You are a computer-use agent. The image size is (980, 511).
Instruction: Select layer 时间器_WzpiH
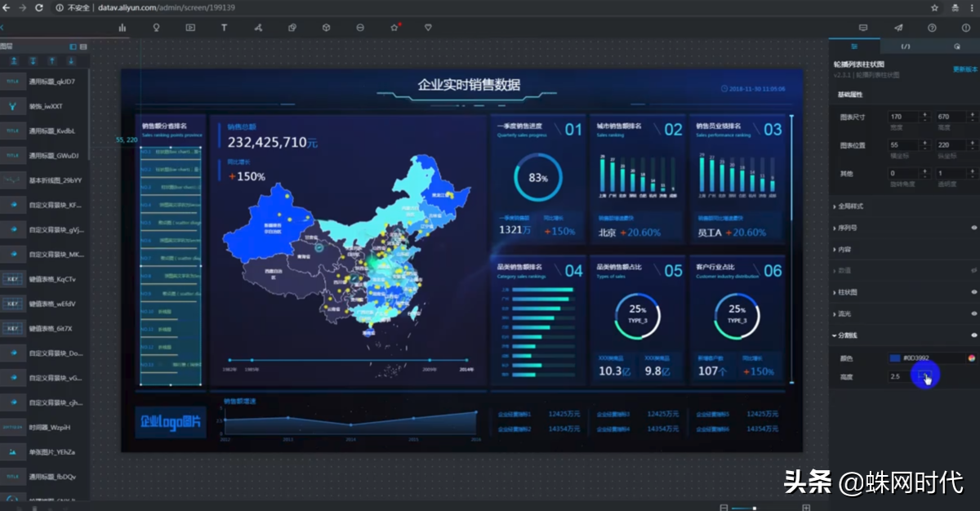tap(44, 427)
